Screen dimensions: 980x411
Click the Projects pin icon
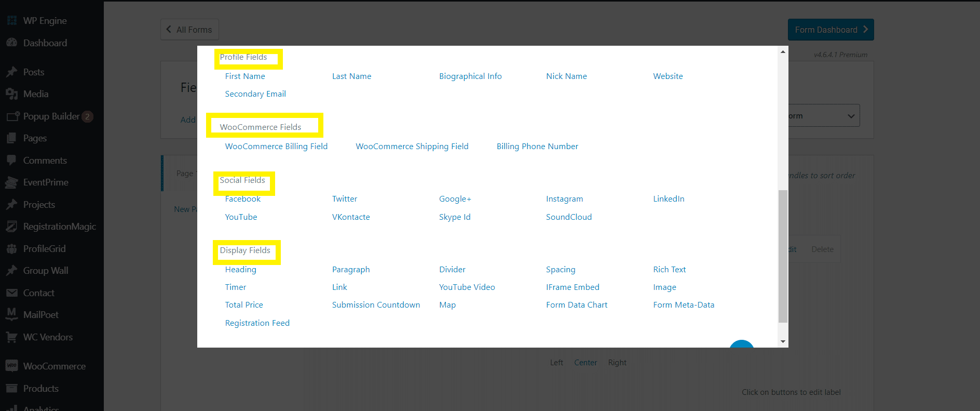point(12,204)
